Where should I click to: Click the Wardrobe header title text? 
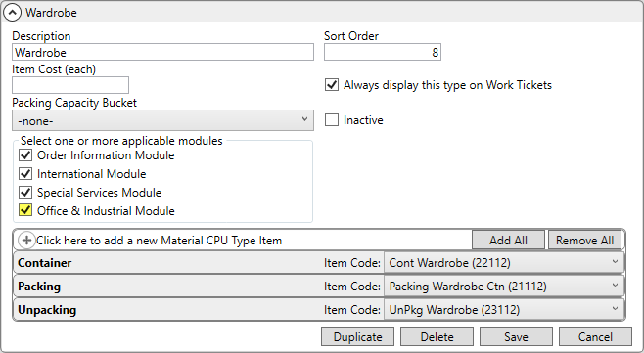click(x=51, y=13)
